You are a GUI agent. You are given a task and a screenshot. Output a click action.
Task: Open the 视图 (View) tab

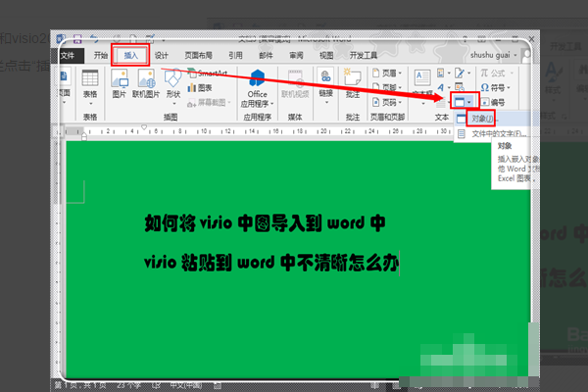pos(326,56)
